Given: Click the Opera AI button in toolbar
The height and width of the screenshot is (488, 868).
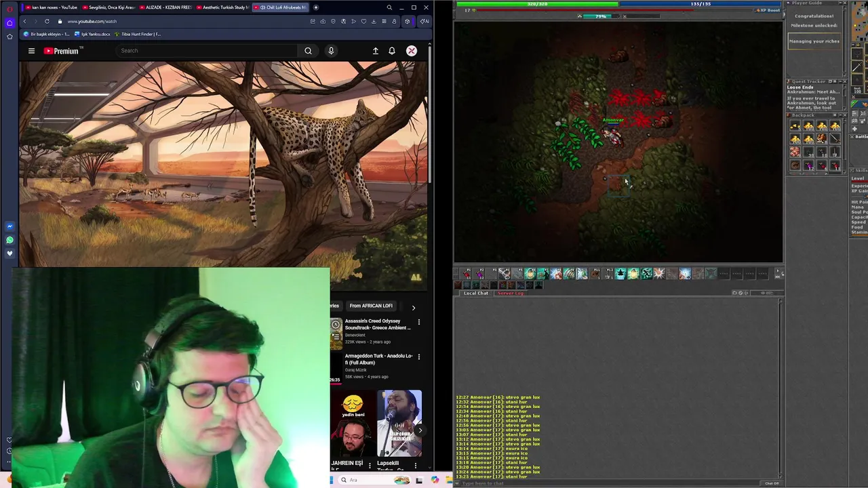Looking at the screenshot, I should 424,21.
